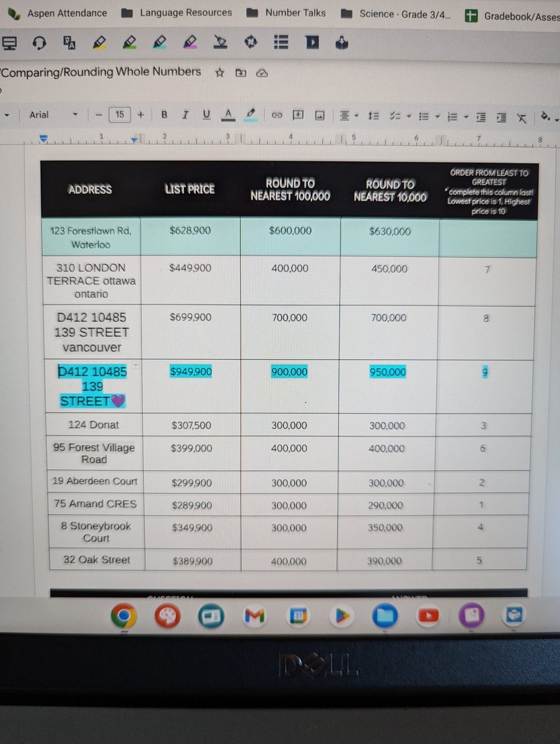Viewport: 560px width, 744px height.
Task: Increase font size with plus button
Action: [141, 115]
